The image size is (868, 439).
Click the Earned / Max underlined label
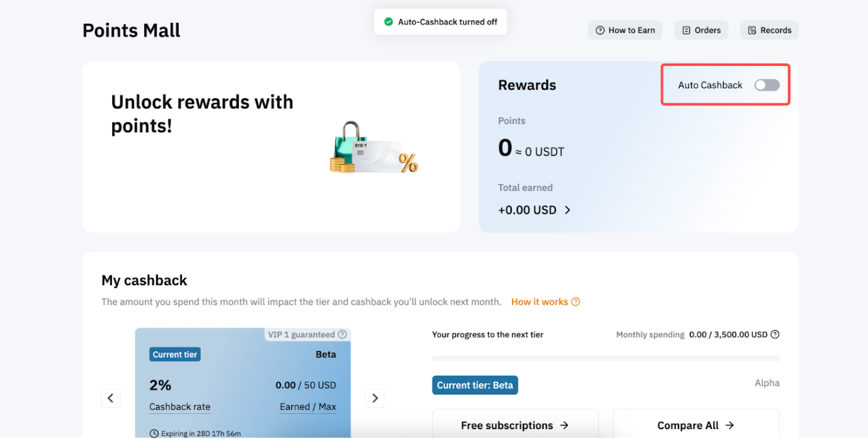click(x=308, y=407)
